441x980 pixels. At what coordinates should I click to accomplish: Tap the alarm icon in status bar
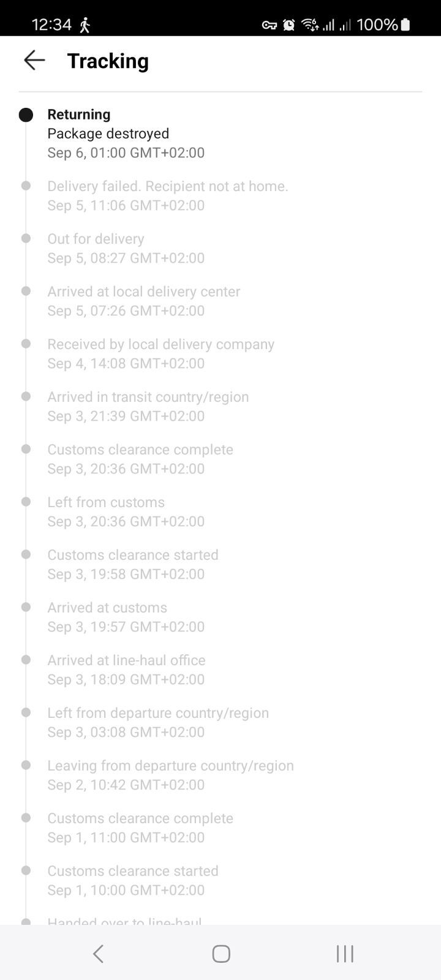pos(289,24)
